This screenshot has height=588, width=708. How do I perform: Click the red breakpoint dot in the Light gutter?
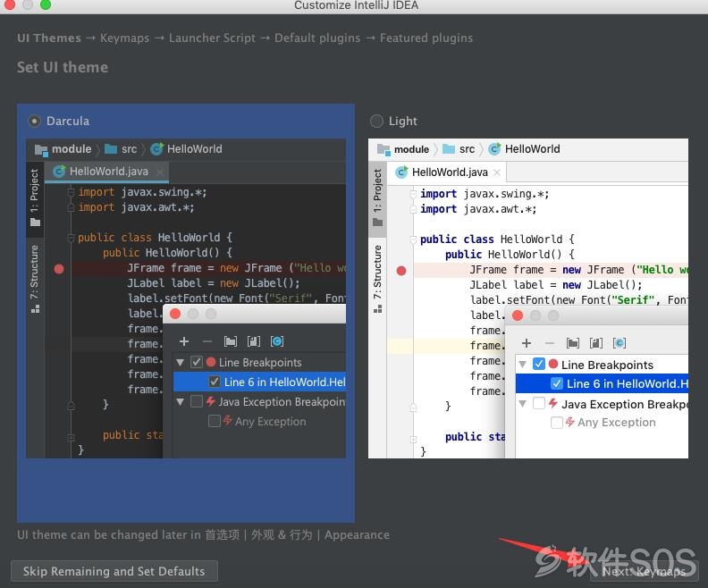(401, 271)
